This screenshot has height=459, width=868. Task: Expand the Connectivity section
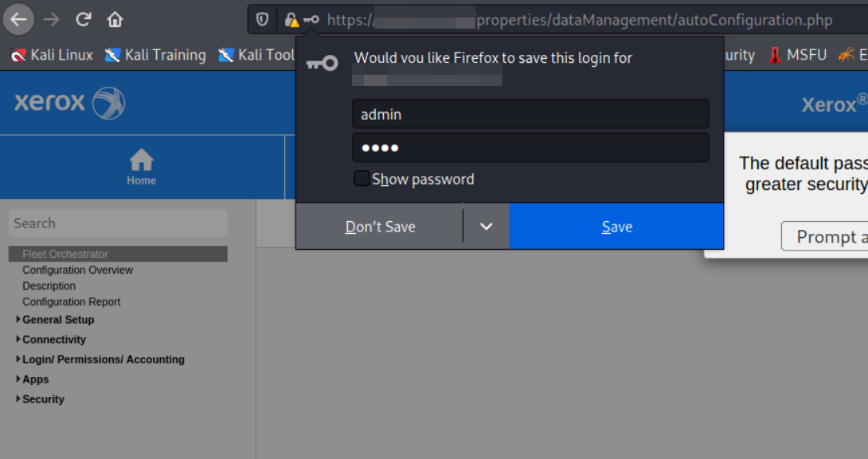click(51, 340)
